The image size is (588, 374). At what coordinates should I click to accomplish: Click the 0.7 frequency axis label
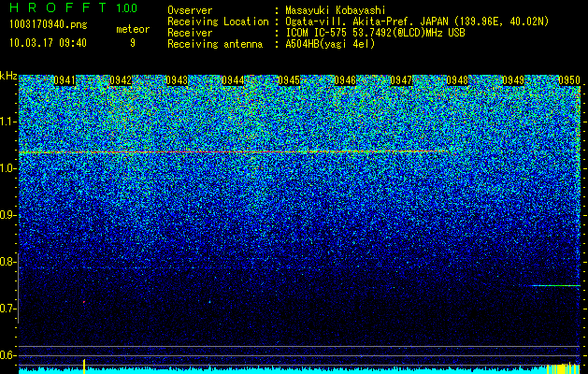click(x=7, y=309)
